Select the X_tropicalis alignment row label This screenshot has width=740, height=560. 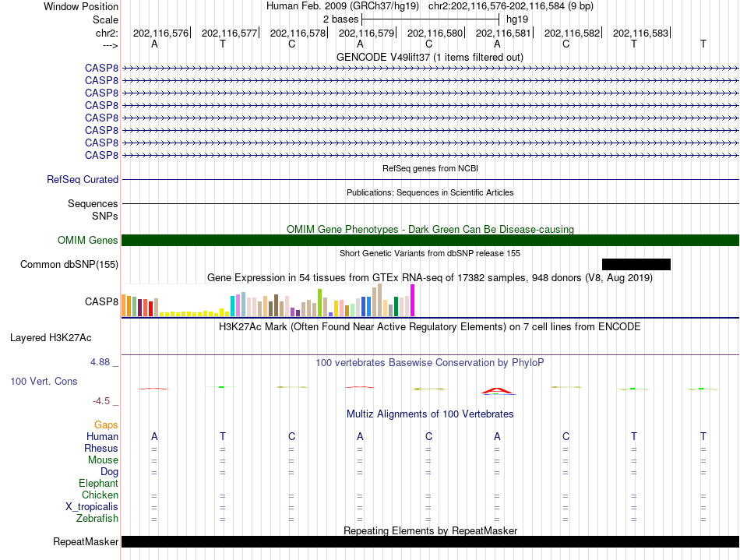tap(92, 507)
